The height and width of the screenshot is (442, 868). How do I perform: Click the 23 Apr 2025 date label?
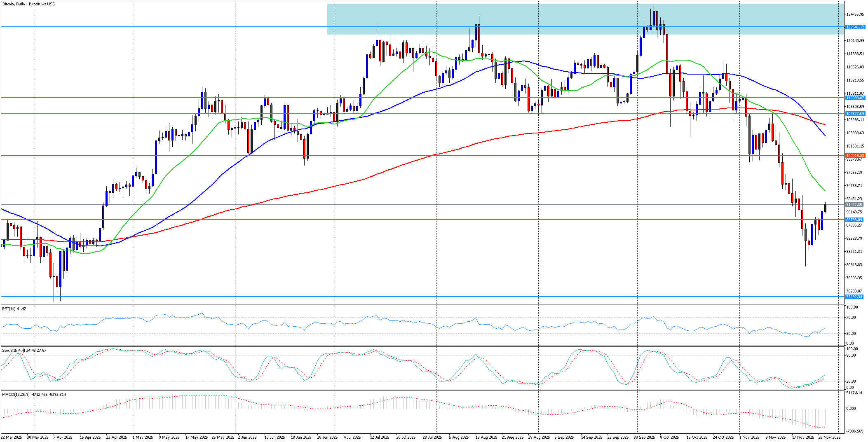pos(117,437)
